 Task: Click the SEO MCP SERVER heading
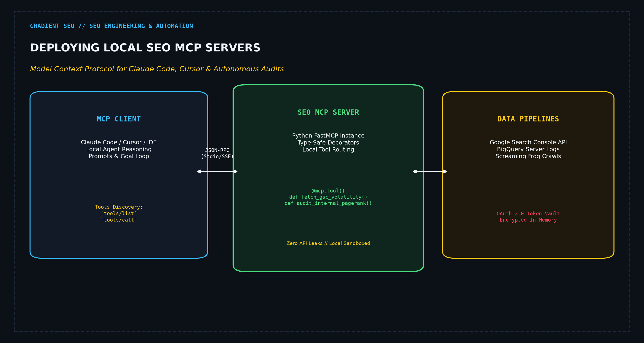328,113
